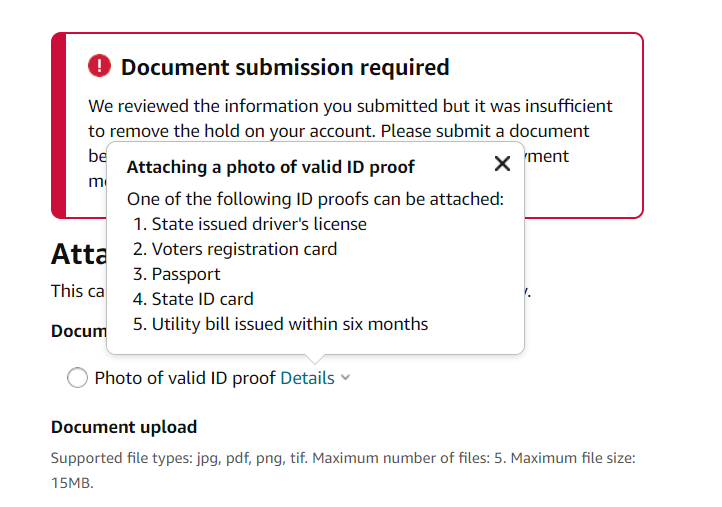Click the supported file types description text
This screenshot has width=722, height=507.
(343, 470)
